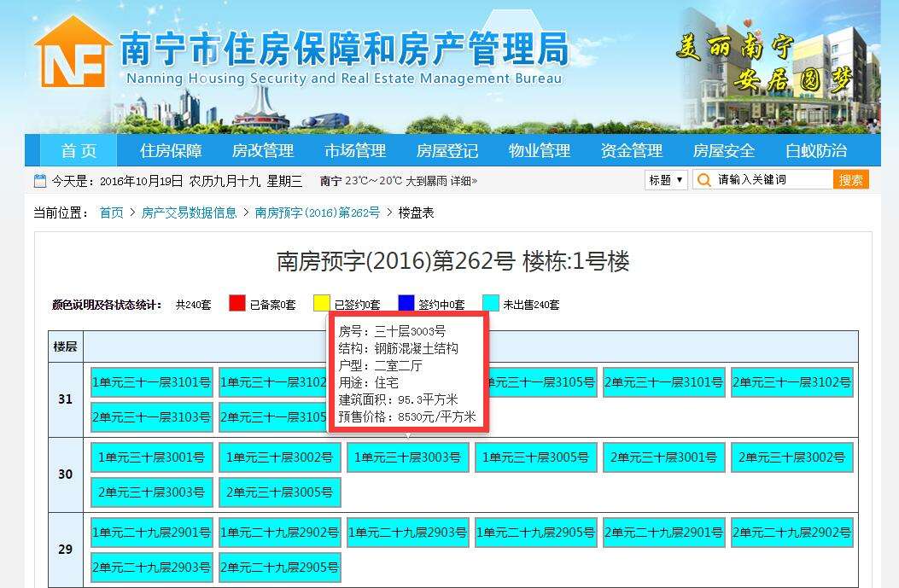This screenshot has width=899, height=588.
Task: Open 南房预字(2016)第262号 breadcrumb link
Action: pos(318,212)
